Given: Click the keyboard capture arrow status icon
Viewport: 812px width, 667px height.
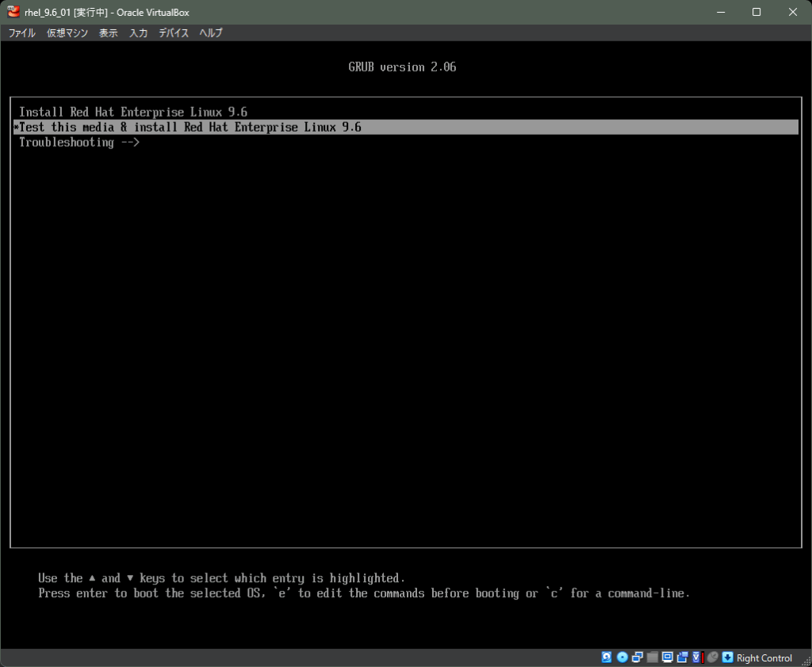Looking at the screenshot, I should tap(728, 657).
